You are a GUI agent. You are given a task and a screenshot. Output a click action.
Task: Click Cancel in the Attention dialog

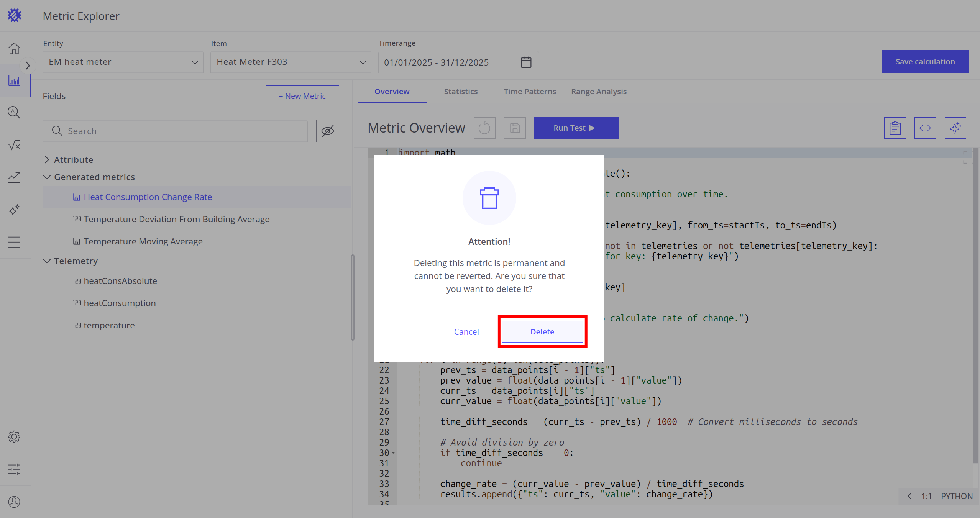tap(466, 332)
